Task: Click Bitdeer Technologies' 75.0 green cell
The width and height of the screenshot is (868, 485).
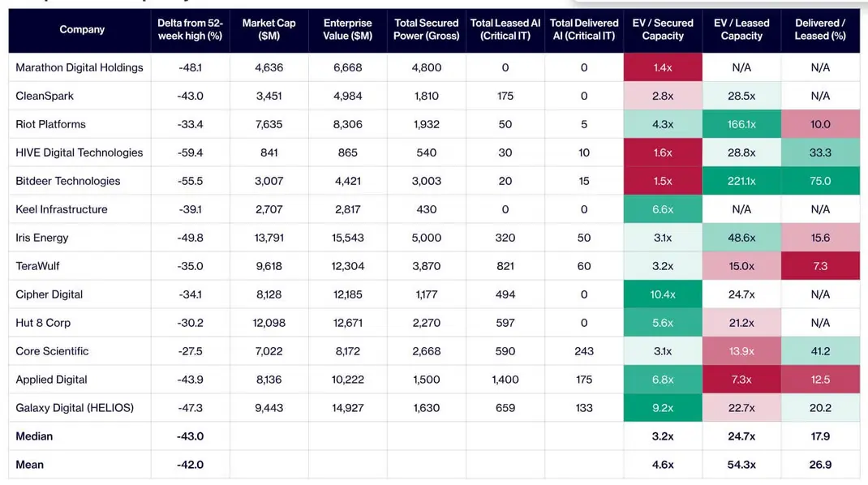Action: click(820, 181)
